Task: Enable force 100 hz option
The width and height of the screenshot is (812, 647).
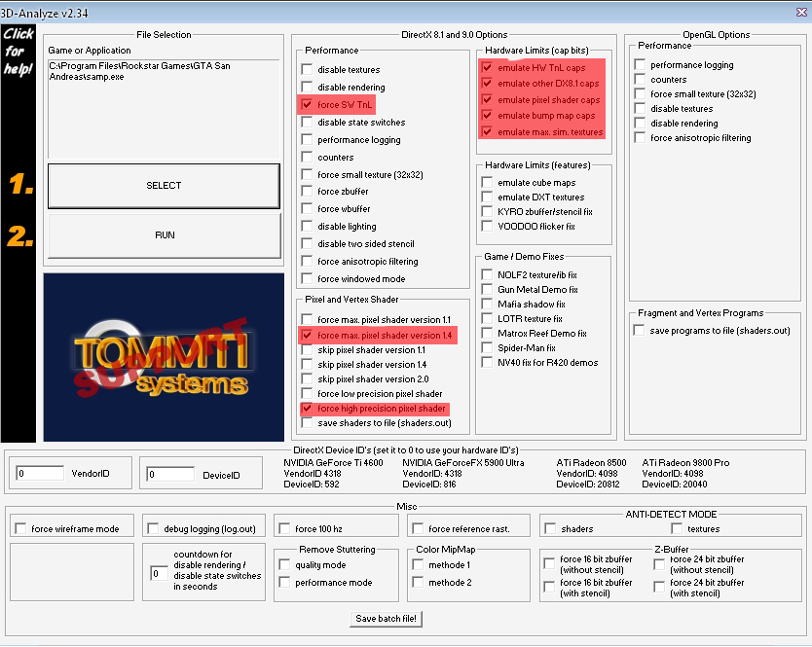Action: [x=283, y=529]
